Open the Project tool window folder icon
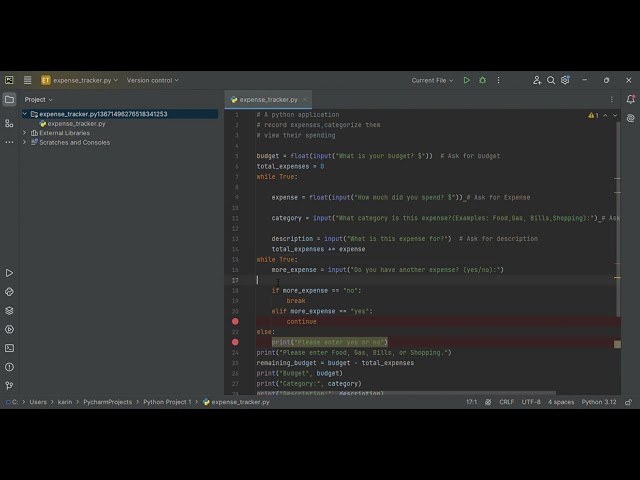The height and width of the screenshot is (480, 640). point(9,100)
